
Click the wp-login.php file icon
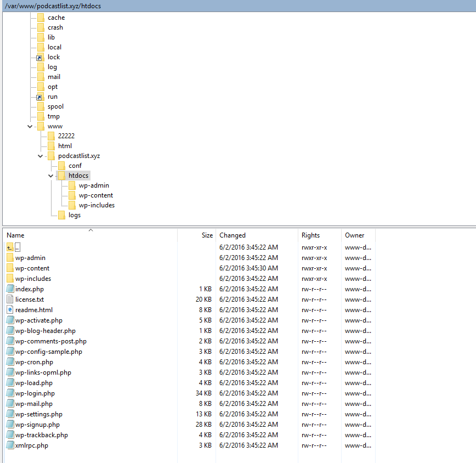[x=10, y=393]
